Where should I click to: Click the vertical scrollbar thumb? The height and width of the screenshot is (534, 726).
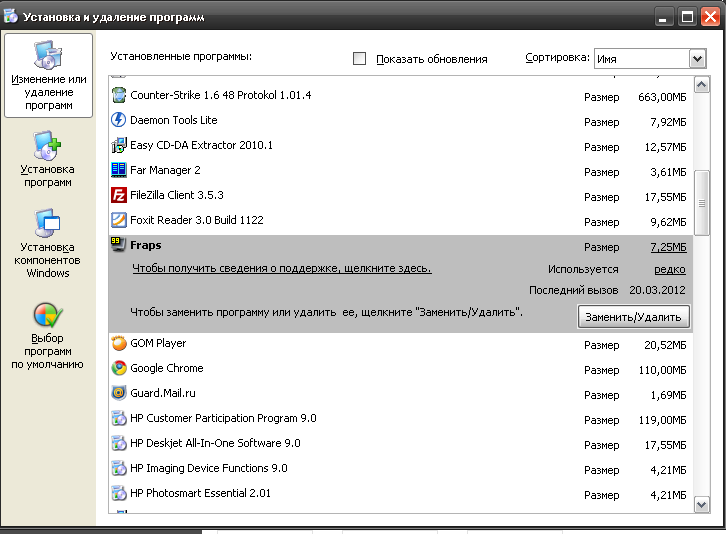702,203
